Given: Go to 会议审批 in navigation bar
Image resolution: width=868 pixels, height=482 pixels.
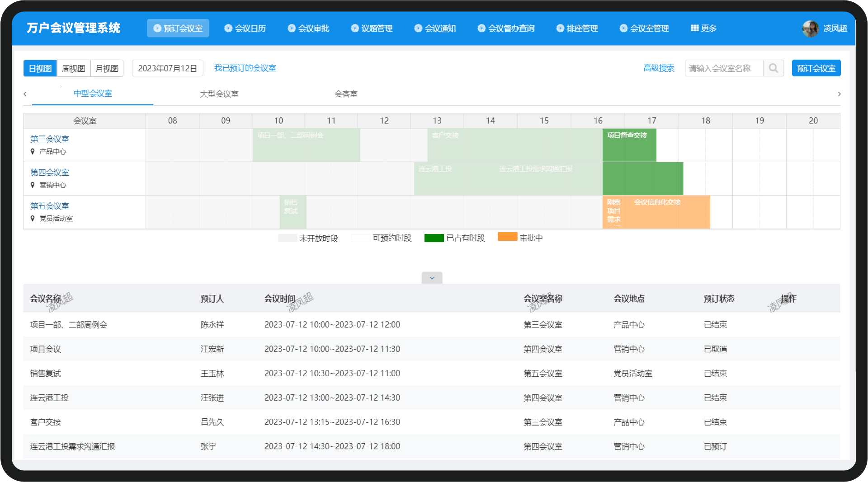Looking at the screenshot, I should coord(309,28).
